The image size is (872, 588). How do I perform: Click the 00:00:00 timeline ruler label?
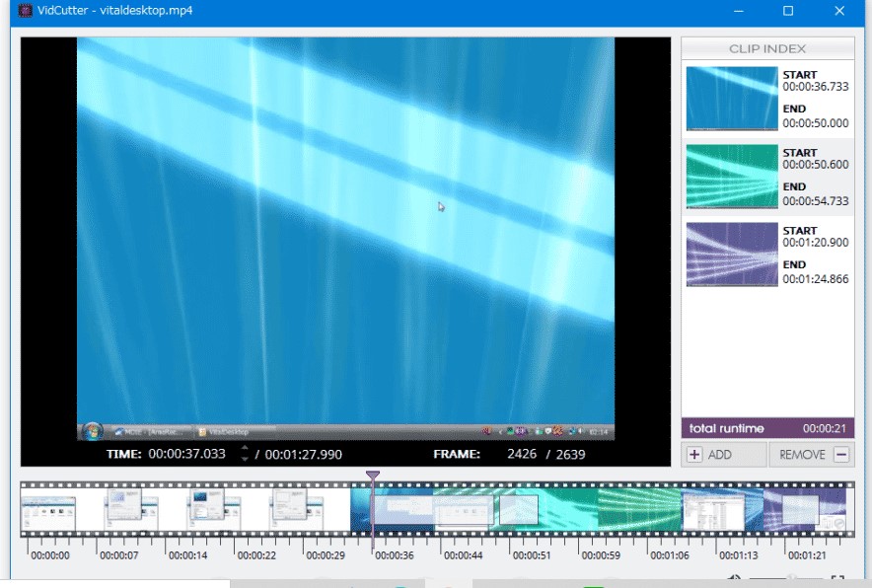pyautogui.click(x=50, y=555)
